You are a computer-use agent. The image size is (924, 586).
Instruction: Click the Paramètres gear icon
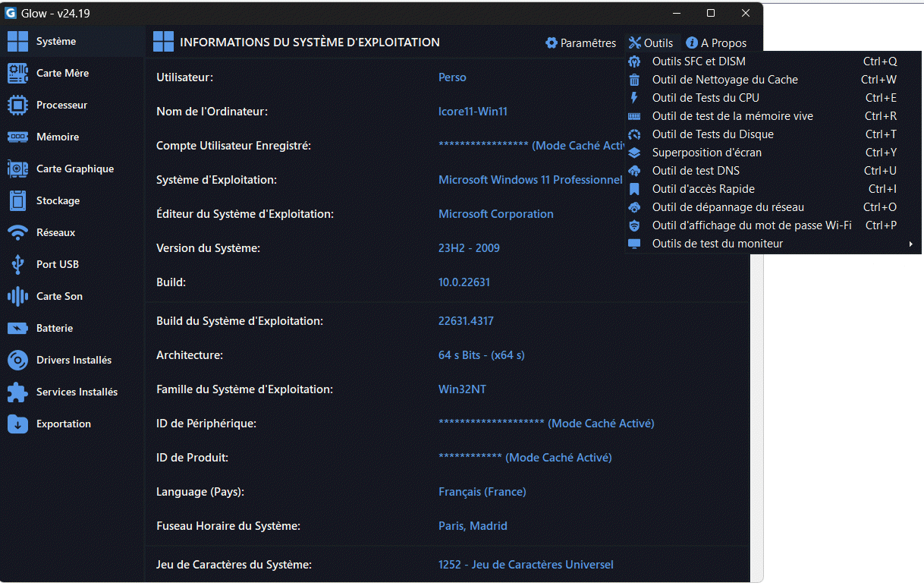[x=552, y=43]
